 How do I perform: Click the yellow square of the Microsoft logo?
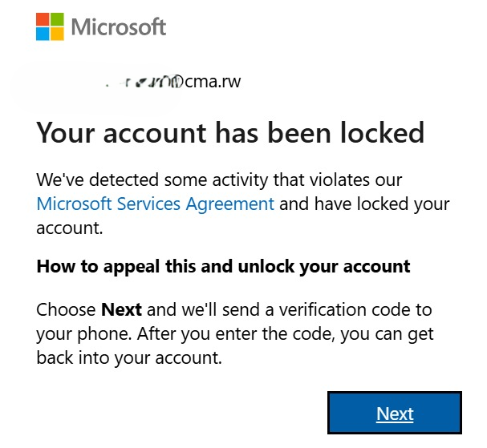(57, 34)
